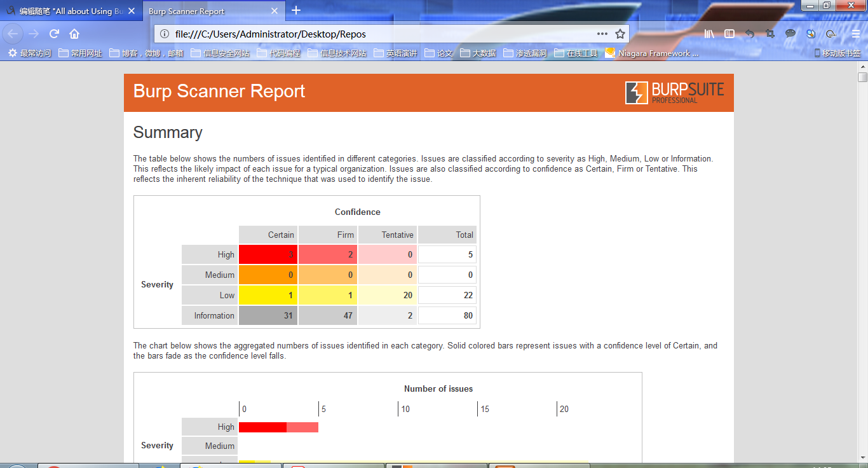Open the Niagara Framework bookmark

tap(652, 53)
